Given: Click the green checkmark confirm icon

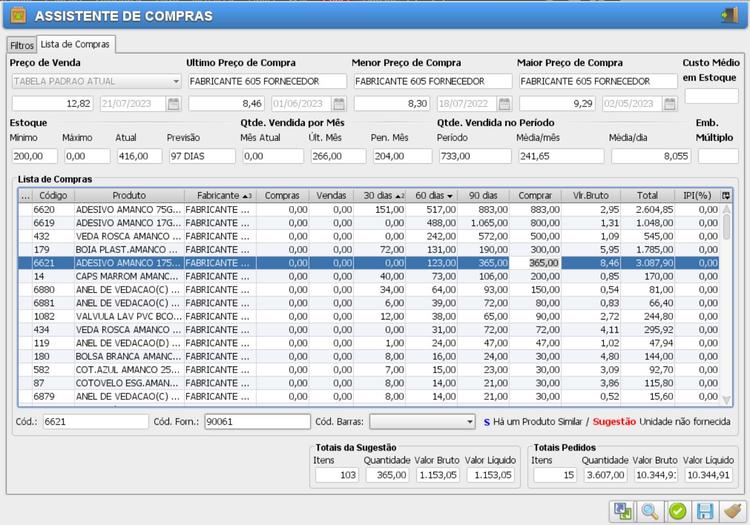Looking at the screenshot, I should click(677, 511).
